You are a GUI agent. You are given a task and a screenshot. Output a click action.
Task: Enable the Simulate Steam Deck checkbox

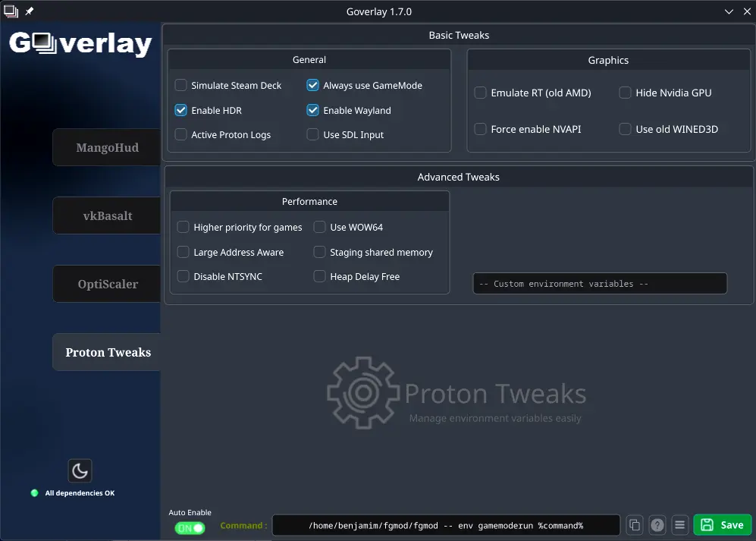181,86
